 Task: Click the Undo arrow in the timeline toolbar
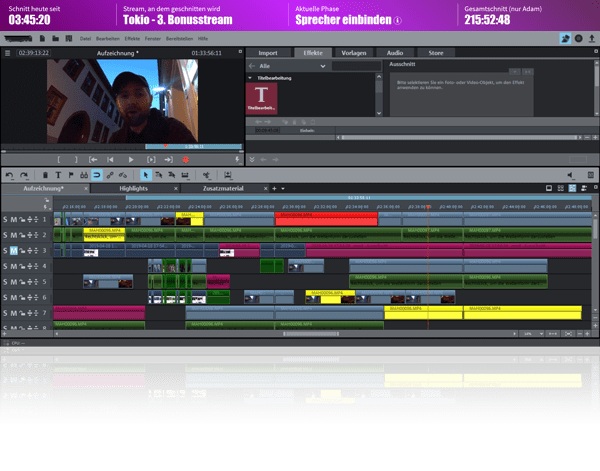click(9, 174)
